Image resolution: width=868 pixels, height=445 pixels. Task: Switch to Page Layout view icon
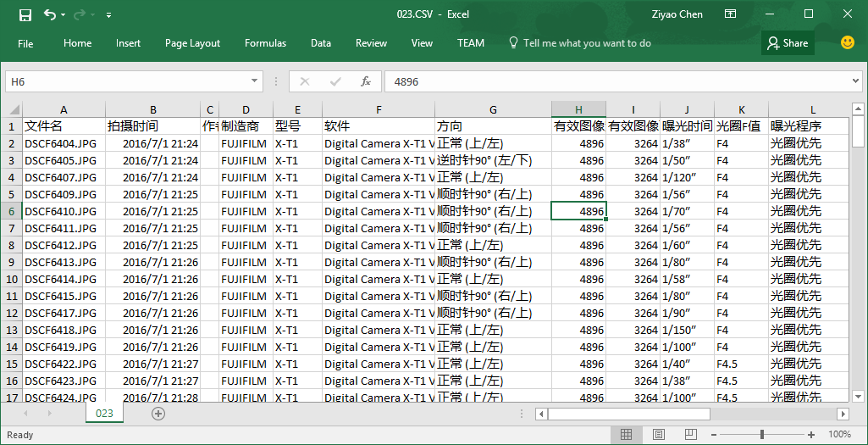pyautogui.click(x=658, y=435)
